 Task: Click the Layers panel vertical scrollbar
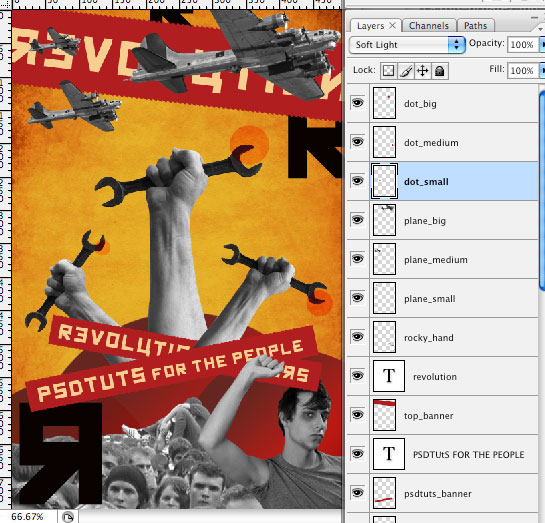542,190
